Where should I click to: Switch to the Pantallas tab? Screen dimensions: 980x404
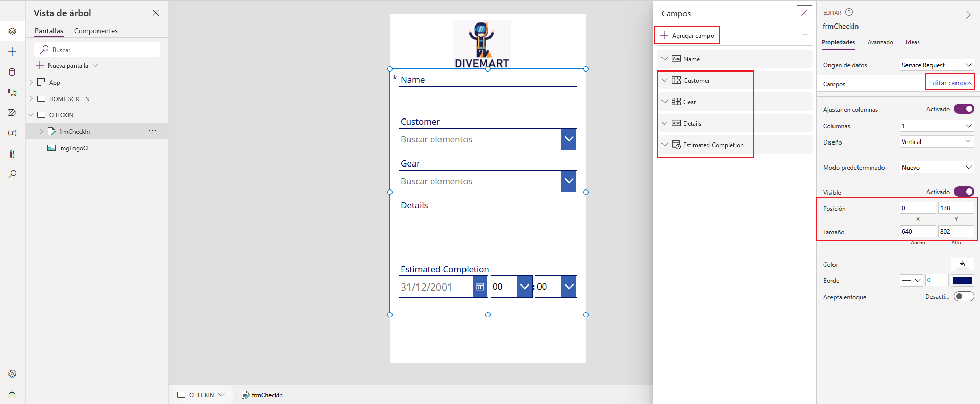point(49,31)
